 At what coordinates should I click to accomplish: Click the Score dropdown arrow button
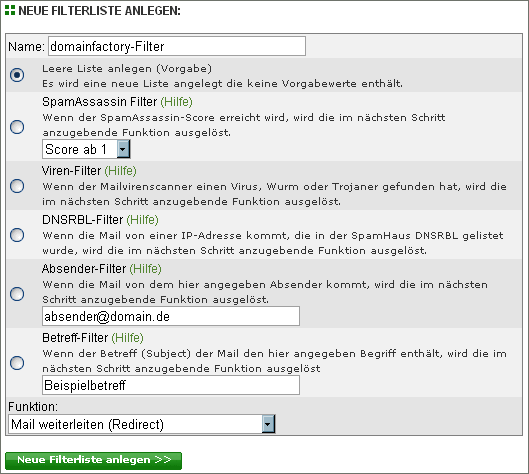[x=123, y=149]
